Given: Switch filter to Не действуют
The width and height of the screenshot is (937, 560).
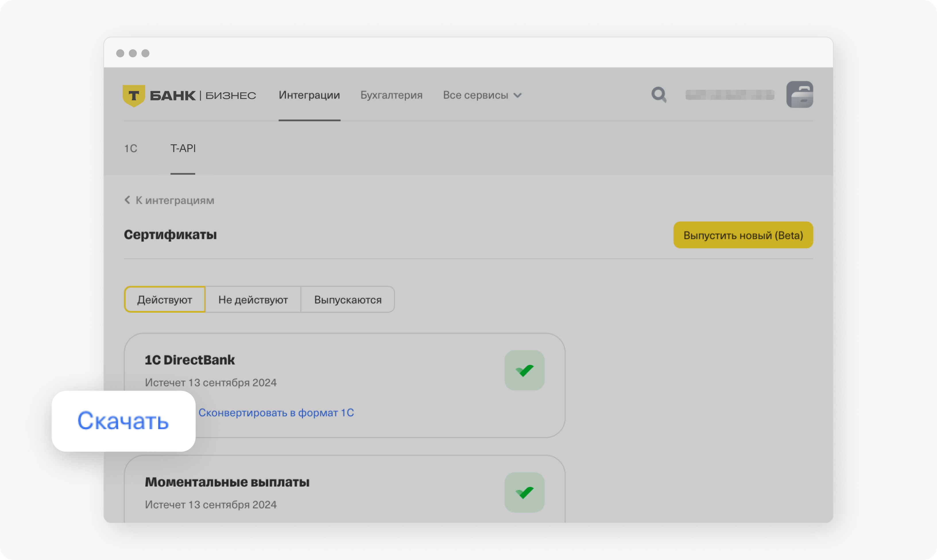Looking at the screenshot, I should tap(253, 299).
